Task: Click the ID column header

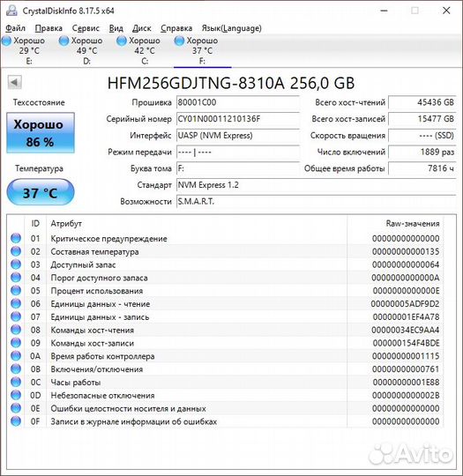Action: (x=35, y=224)
